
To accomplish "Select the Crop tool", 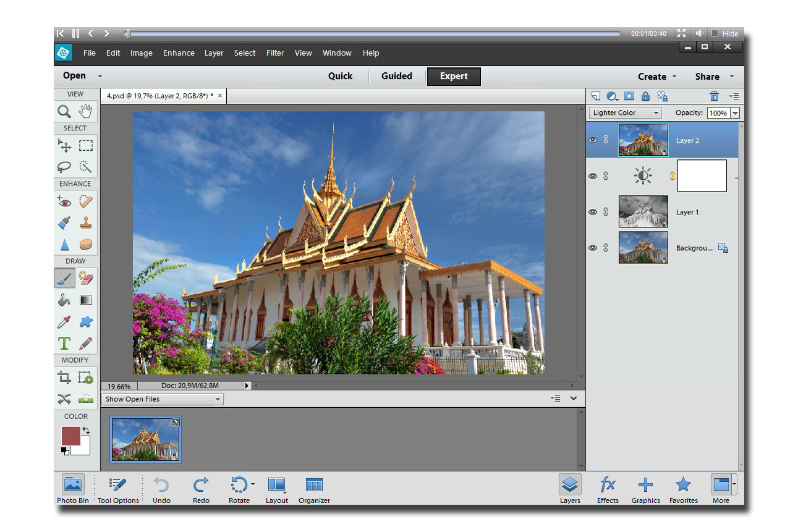I will [x=64, y=378].
